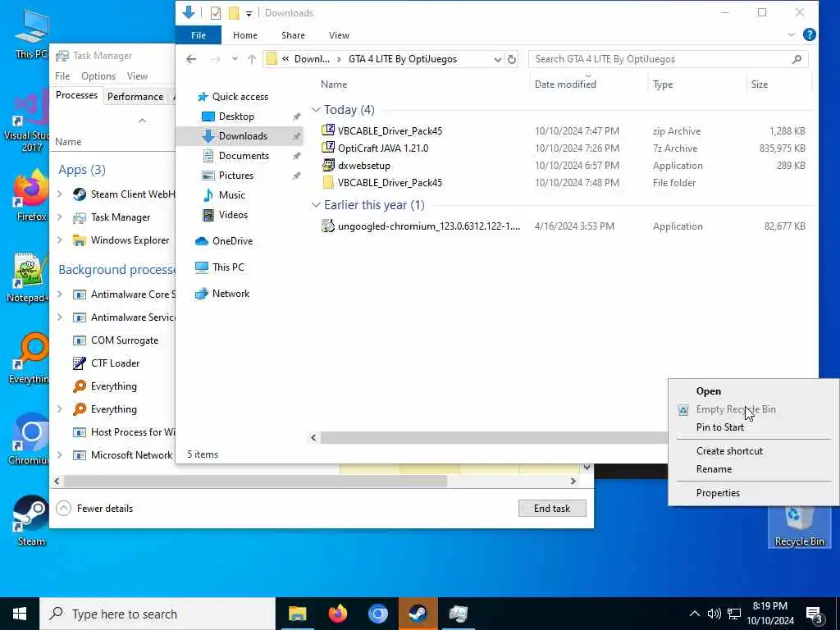840x630 pixels.
Task: Launch Steam from desktop shortcut
Action: 31,521
